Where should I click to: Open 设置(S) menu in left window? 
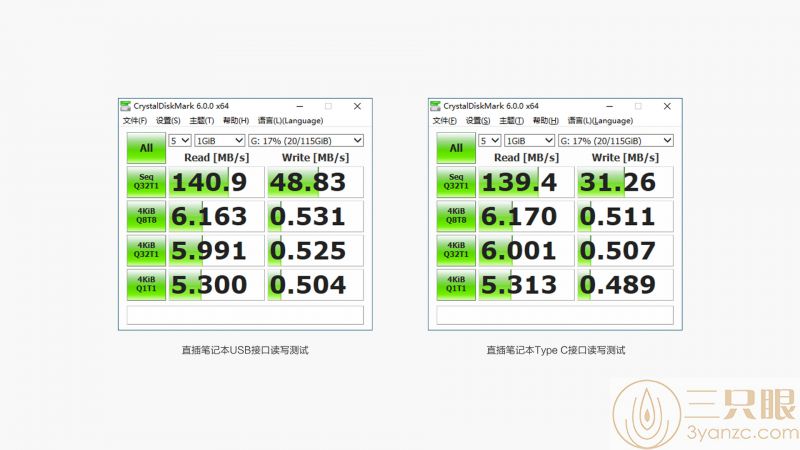[x=168, y=120]
